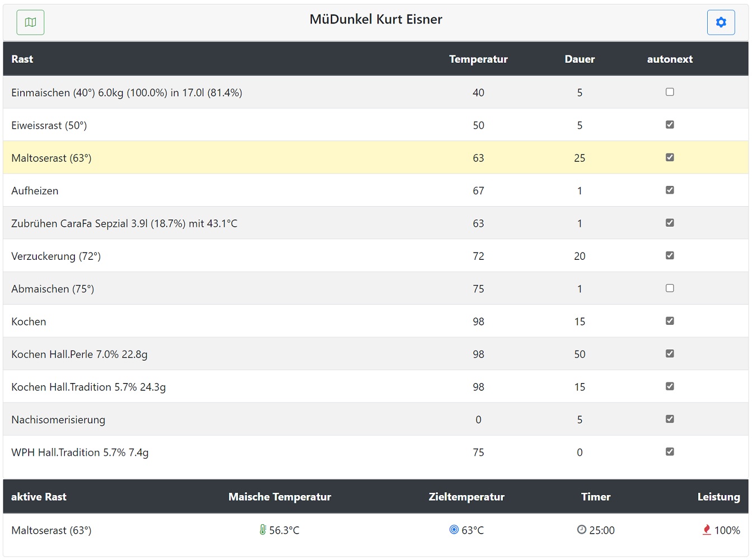Uncheck autonext on Nachisomerisierung row
752x560 pixels.
(x=670, y=419)
